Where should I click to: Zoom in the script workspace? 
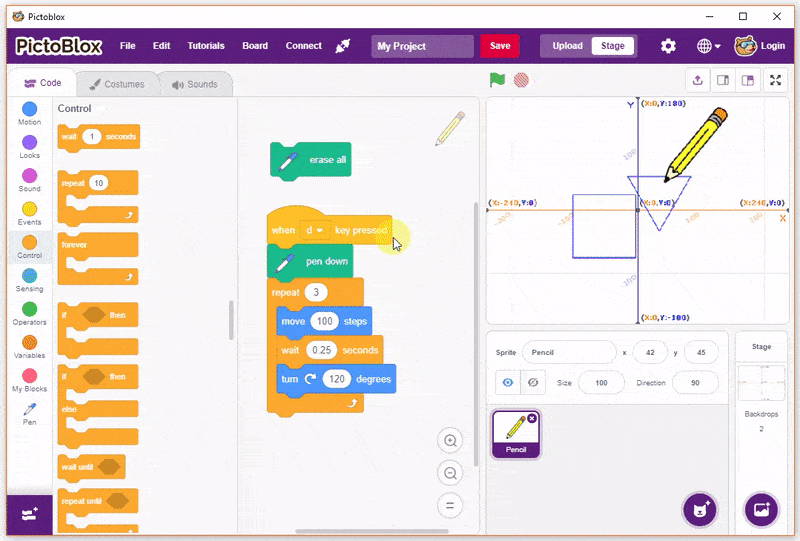pyautogui.click(x=450, y=440)
